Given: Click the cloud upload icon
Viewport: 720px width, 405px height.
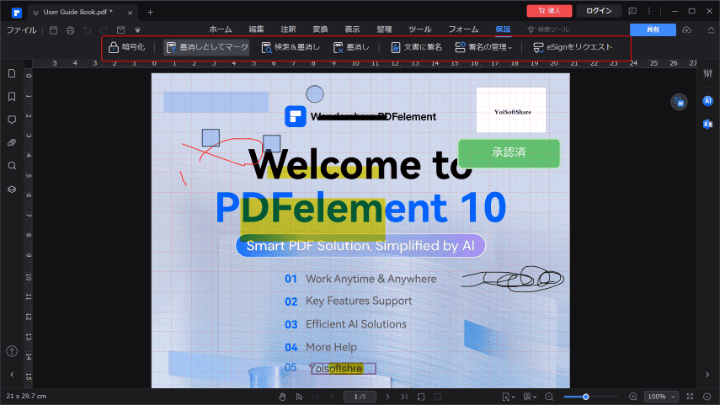Looking at the screenshot, I should coord(686,30).
